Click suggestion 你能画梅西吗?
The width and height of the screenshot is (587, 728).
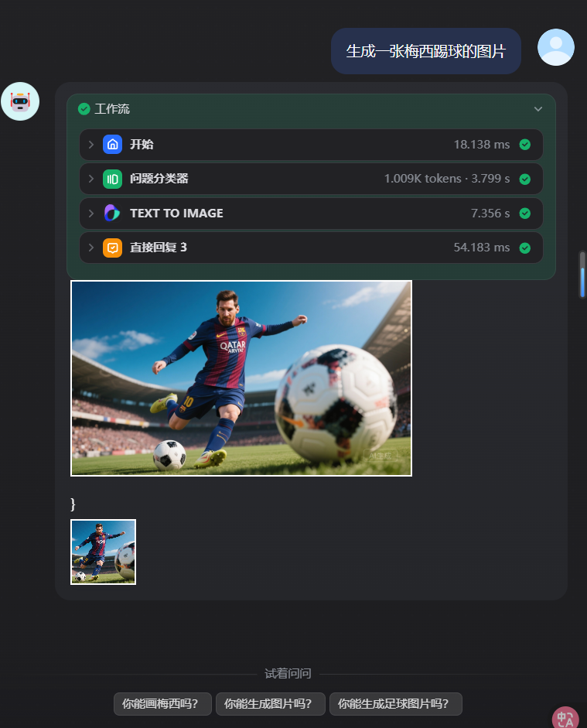tap(162, 704)
